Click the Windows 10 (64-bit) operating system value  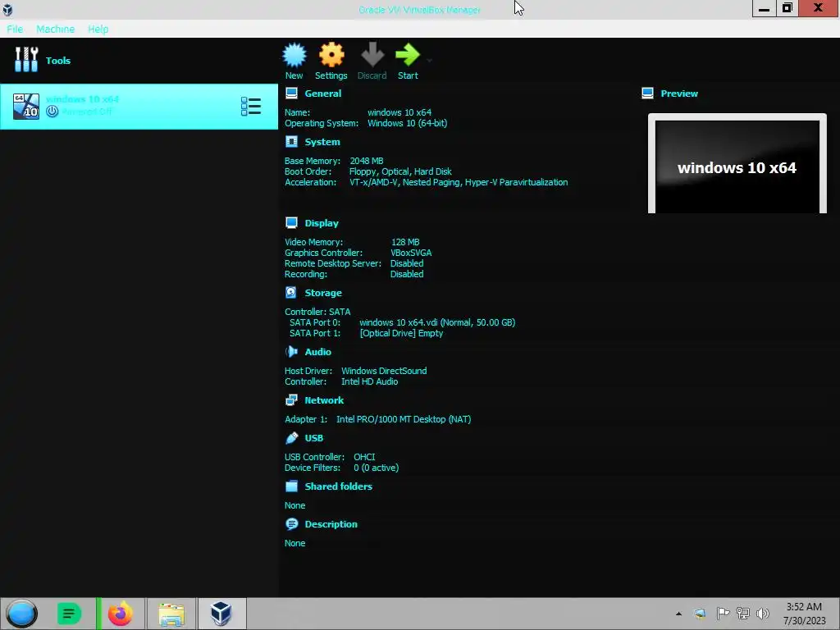[x=407, y=123]
